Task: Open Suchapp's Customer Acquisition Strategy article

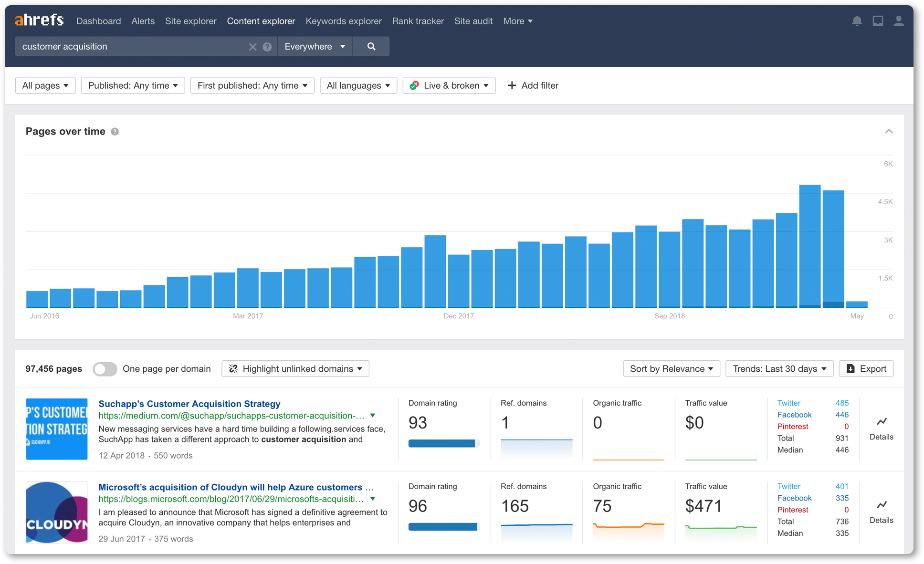Action: point(189,404)
